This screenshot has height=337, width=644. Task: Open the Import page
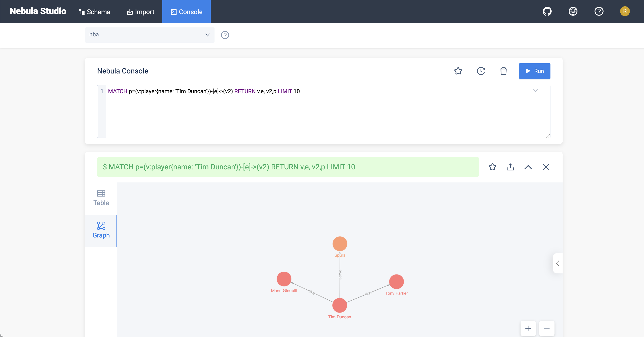pyautogui.click(x=141, y=12)
